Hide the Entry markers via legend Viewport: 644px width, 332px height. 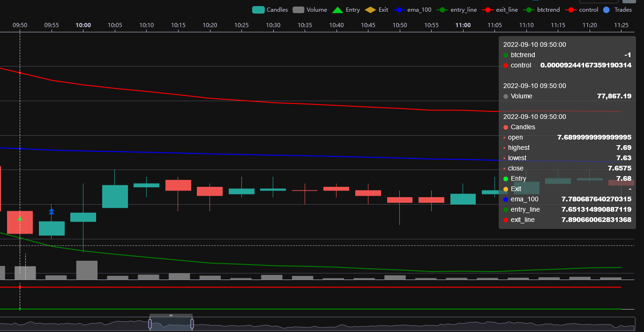[346, 9]
